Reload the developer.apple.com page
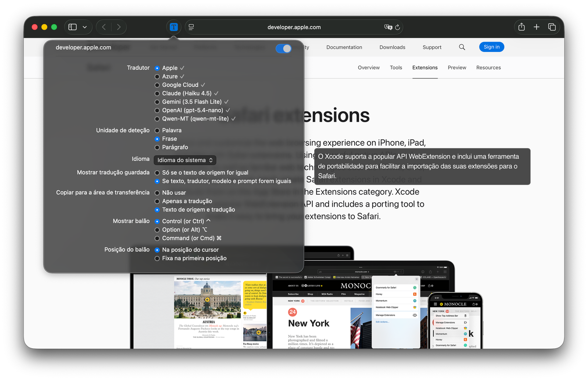 pos(398,27)
